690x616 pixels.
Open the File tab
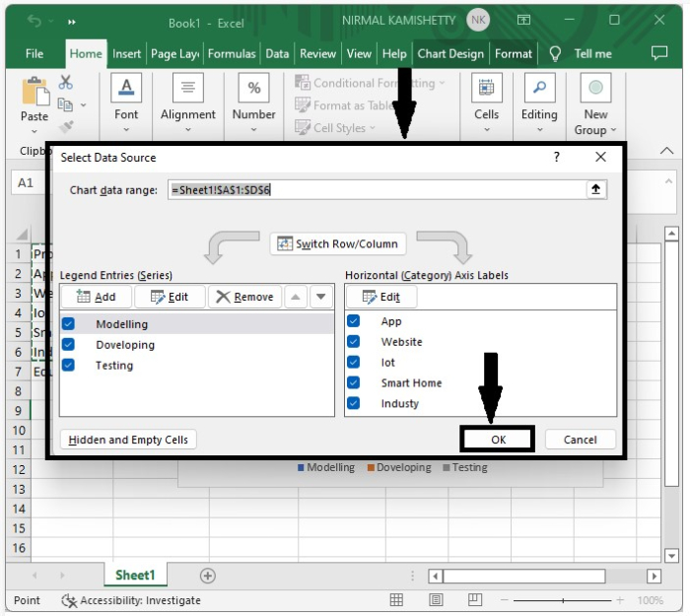[x=34, y=53]
